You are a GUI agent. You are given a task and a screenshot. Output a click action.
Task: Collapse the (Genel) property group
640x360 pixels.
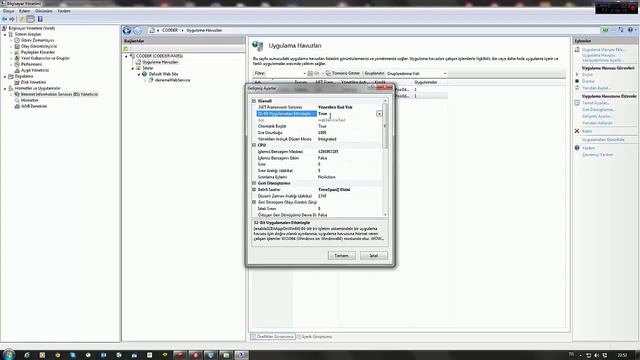click(x=254, y=101)
